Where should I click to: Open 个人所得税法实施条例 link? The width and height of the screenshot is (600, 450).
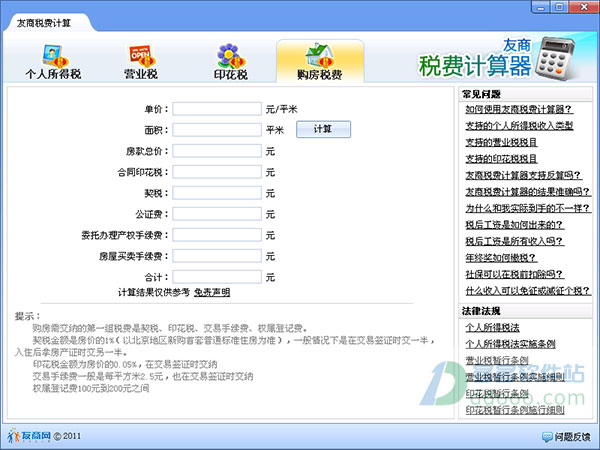pos(510,344)
